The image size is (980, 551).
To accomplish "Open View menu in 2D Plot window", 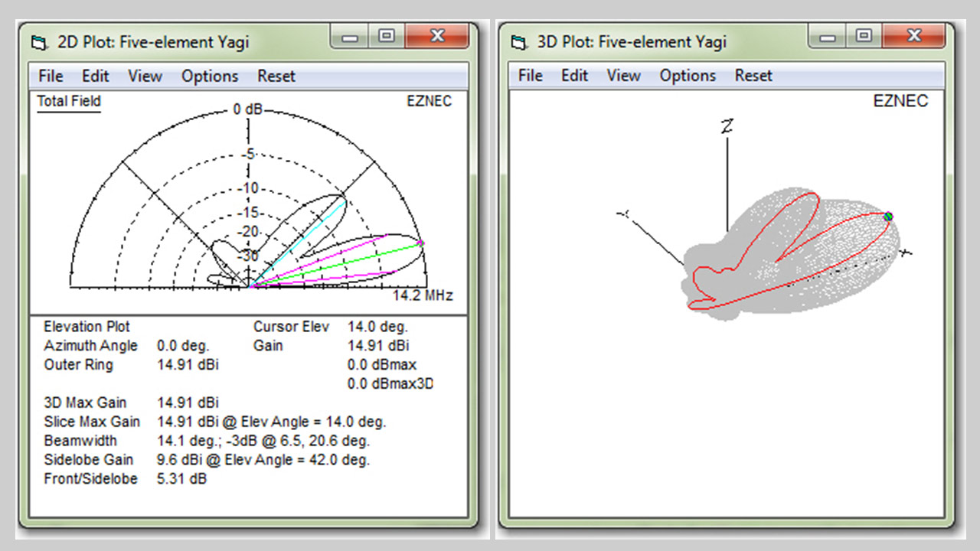I will tap(145, 76).
